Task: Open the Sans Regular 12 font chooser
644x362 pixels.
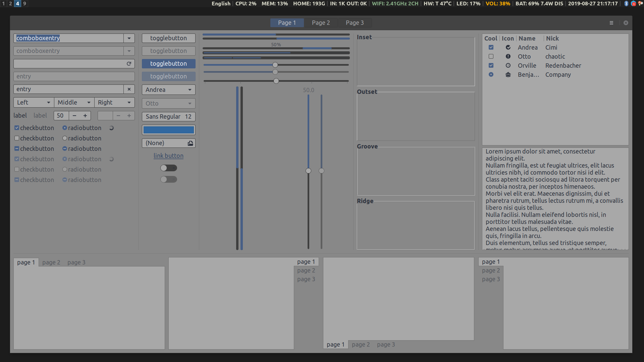Action: pos(169,117)
